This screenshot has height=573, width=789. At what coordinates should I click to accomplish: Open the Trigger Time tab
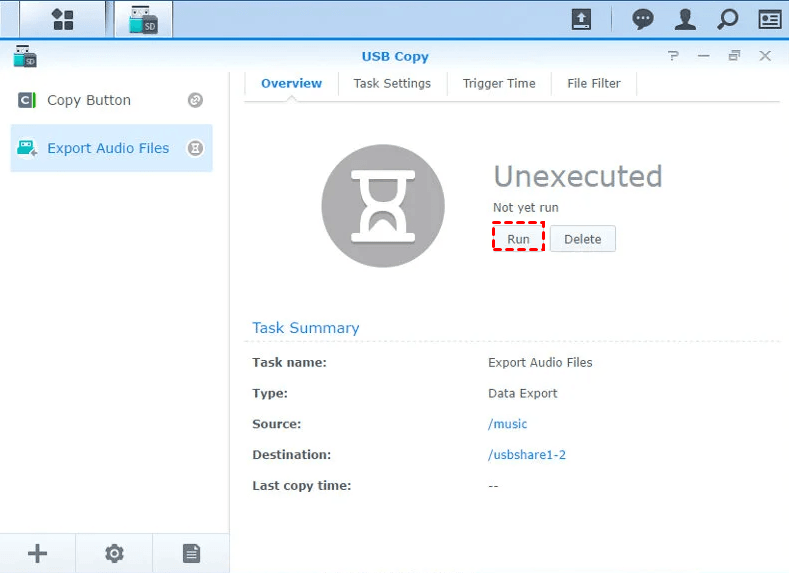[x=499, y=83]
